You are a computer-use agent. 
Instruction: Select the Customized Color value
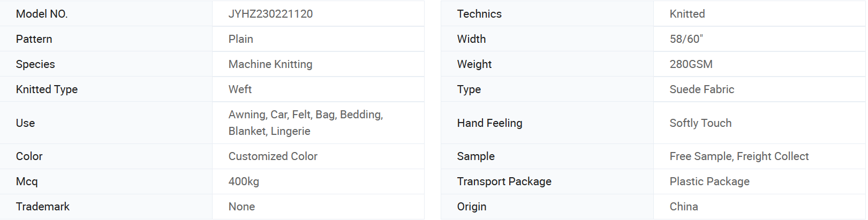coord(273,156)
